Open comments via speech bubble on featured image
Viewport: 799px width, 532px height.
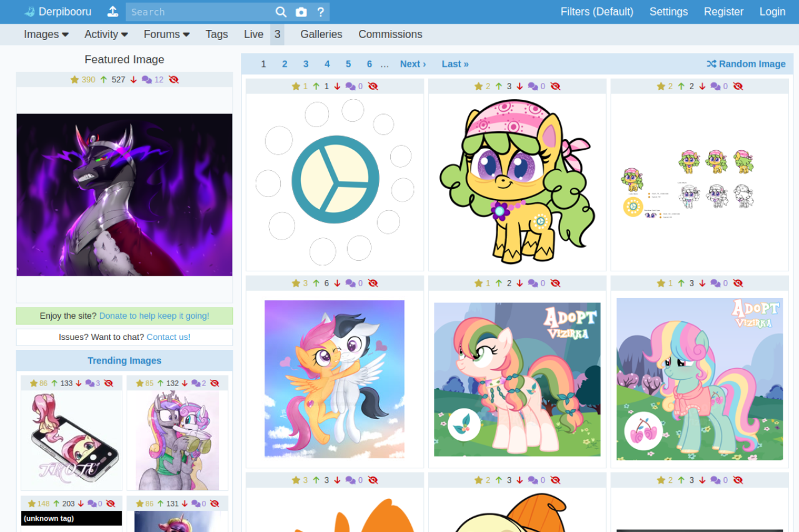pos(146,79)
